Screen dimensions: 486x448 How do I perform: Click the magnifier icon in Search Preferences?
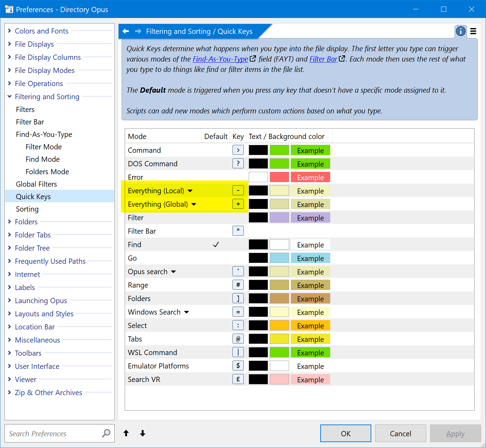[x=106, y=433]
